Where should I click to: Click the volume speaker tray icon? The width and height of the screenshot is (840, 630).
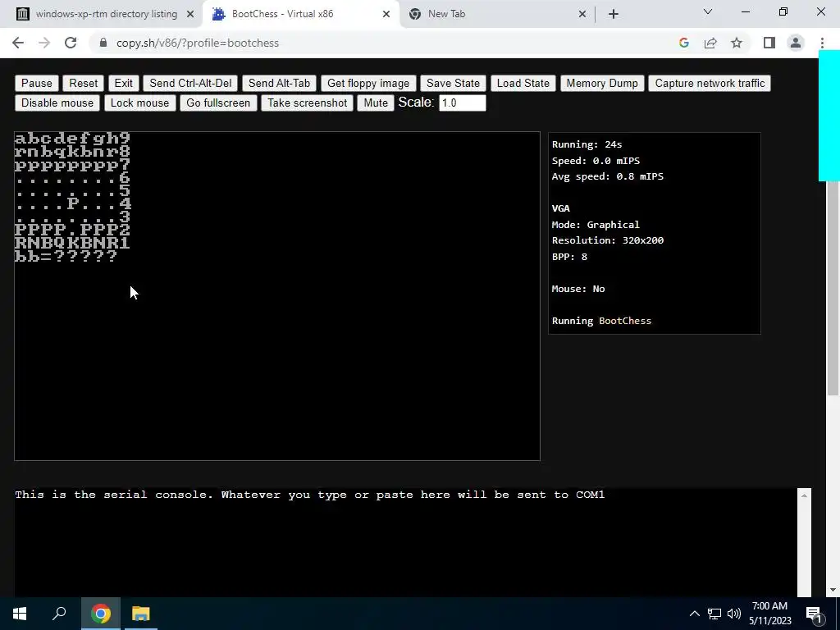coord(734,614)
